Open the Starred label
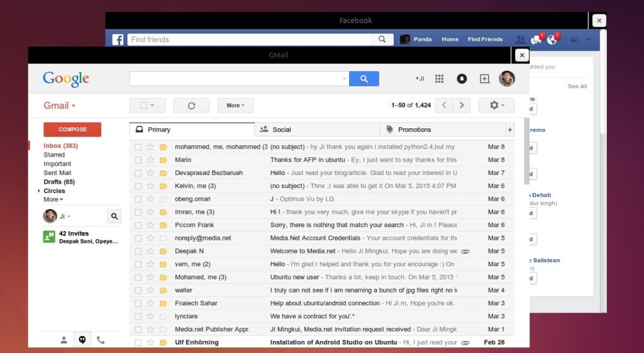Viewport: 644px width, 353px height. (54, 155)
